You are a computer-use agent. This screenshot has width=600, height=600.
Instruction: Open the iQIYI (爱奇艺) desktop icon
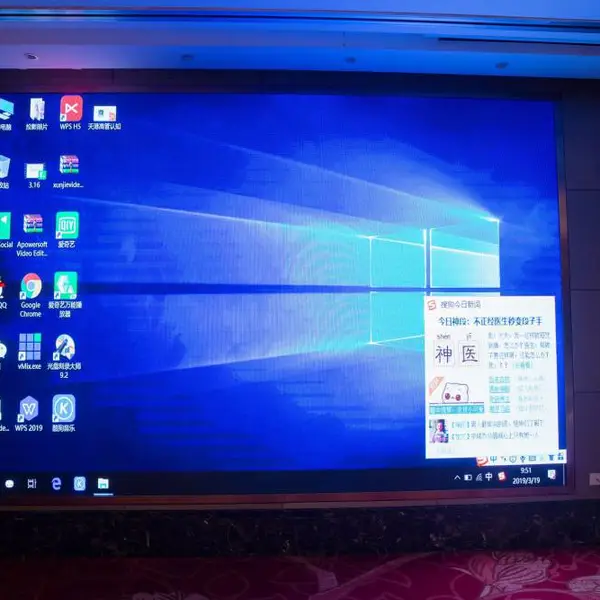(67, 230)
